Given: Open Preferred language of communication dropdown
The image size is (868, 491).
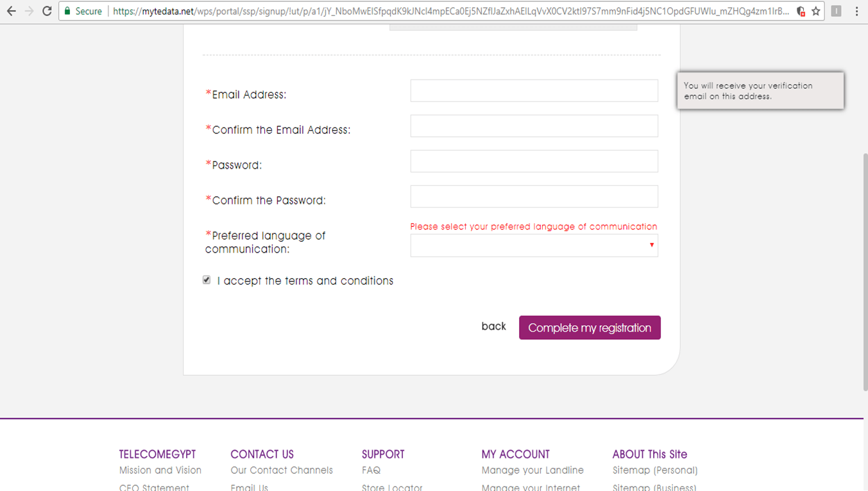Looking at the screenshot, I should 534,246.
